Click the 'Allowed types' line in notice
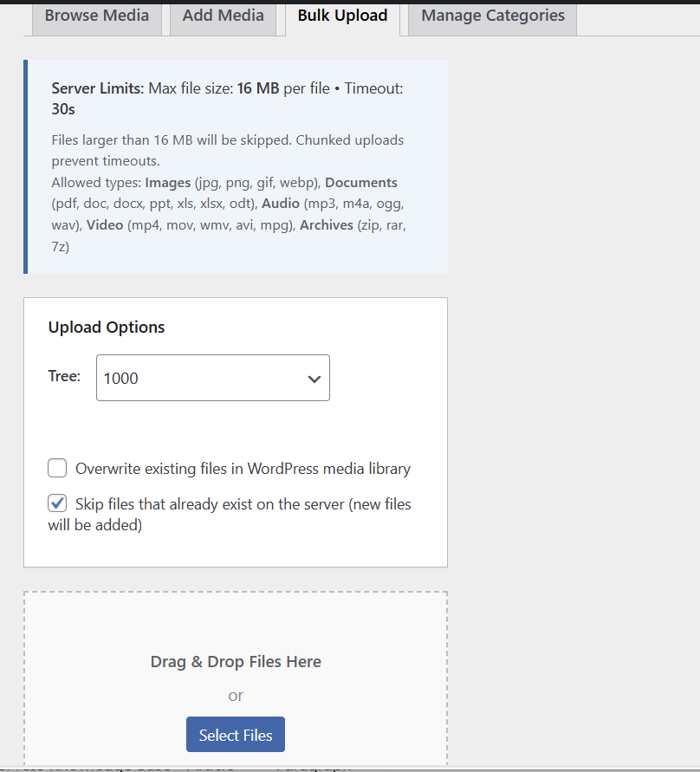The height and width of the screenshot is (772, 700). 97,183
